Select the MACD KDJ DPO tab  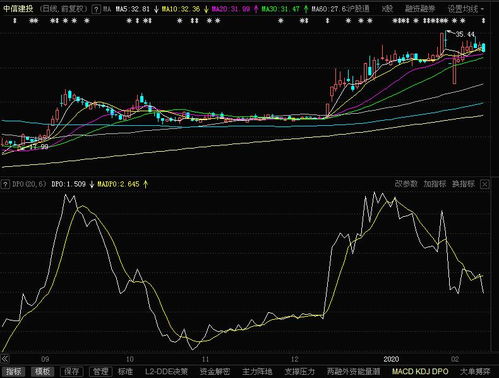[420, 371]
